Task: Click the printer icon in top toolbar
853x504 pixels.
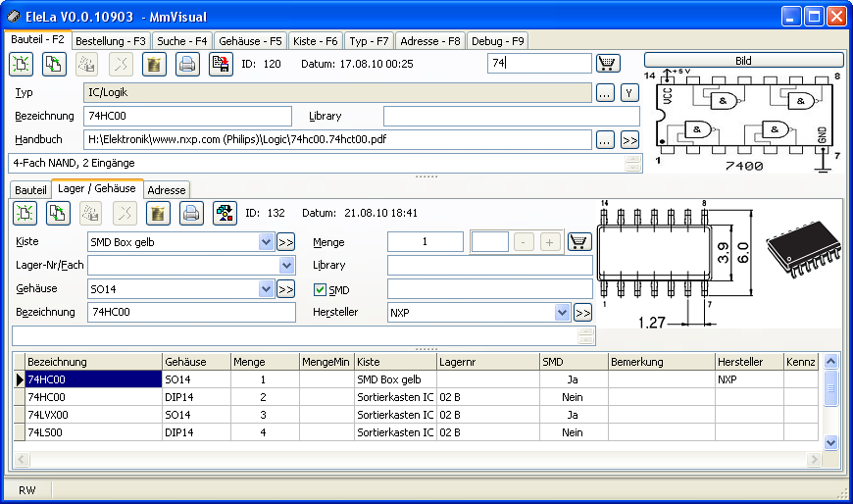Action: 187,65
